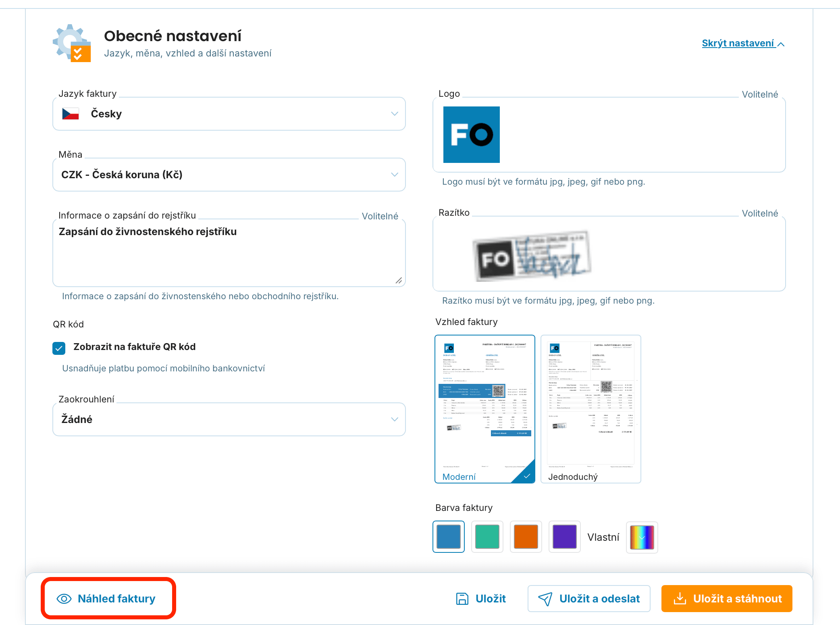
Task: Click the resize handle of registry text area
Action: click(399, 280)
